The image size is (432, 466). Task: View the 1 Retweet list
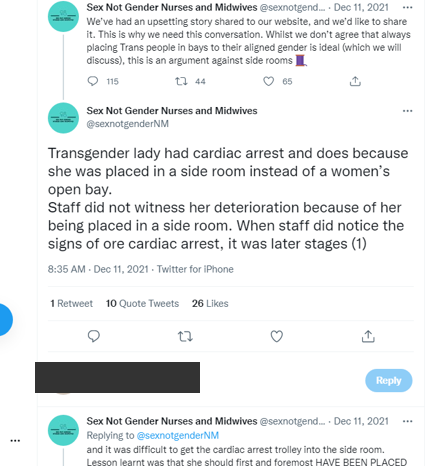(x=71, y=303)
